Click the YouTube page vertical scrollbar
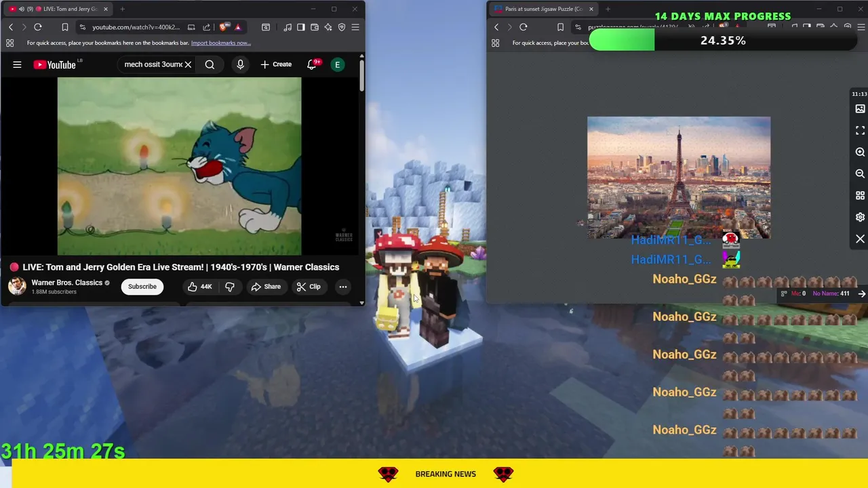 coord(362,76)
